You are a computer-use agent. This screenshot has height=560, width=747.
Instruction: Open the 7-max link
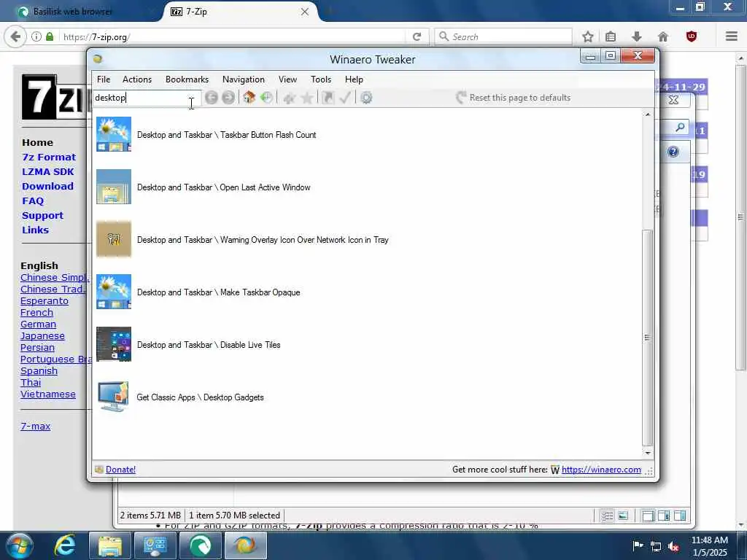coord(35,426)
